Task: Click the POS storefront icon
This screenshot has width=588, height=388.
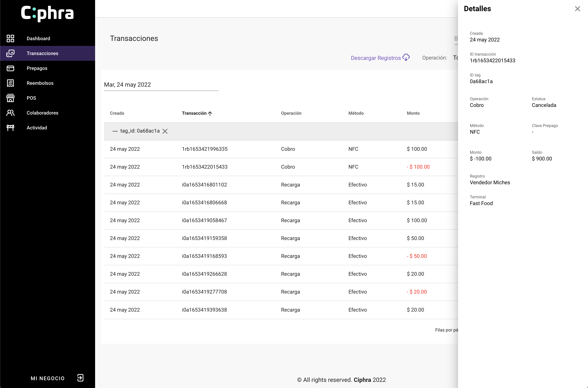Action: point(10,98)
